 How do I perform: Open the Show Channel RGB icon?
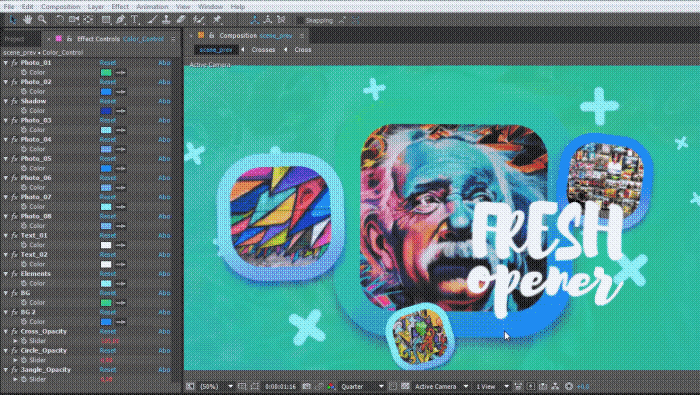(331, 387)
